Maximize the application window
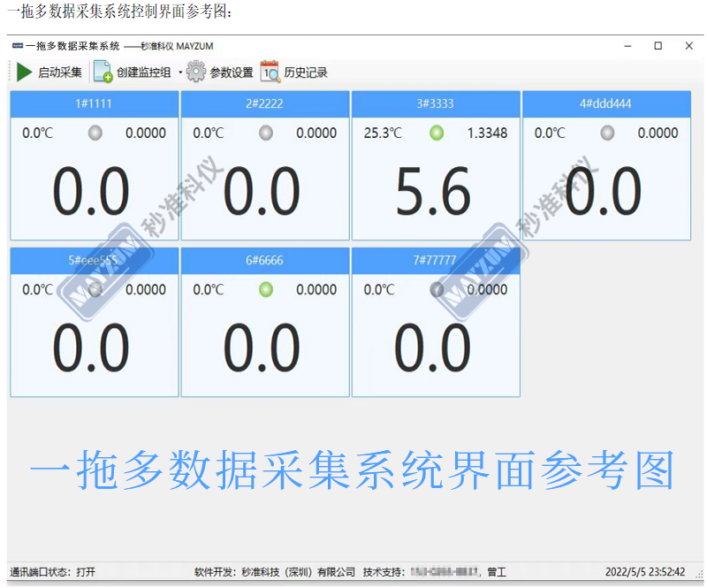 pyautogui.click(x=658, y=46)
